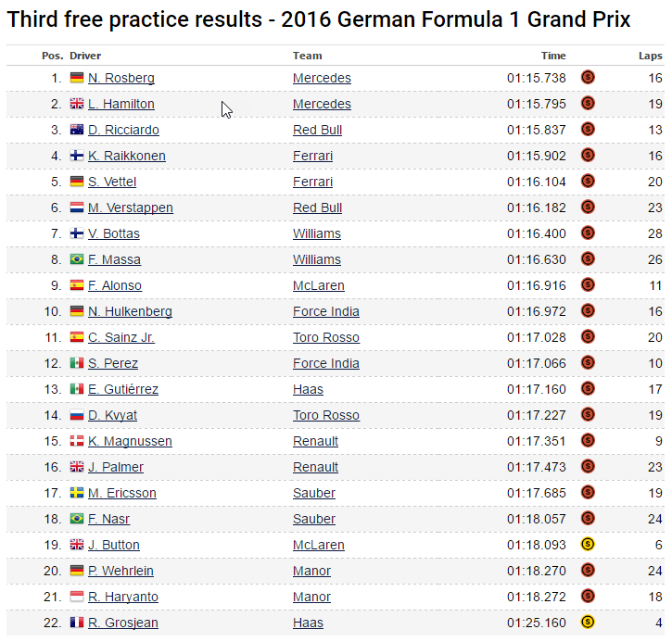Click the Russian flag beside D. Kvyat
The width and height of the screenshot is (672, 642).
[77, 415]
